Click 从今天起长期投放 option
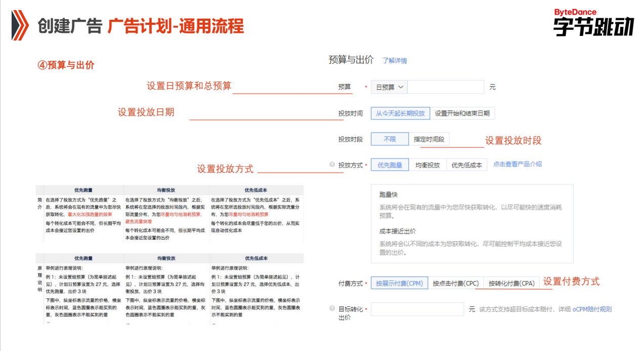 (400, 113)
